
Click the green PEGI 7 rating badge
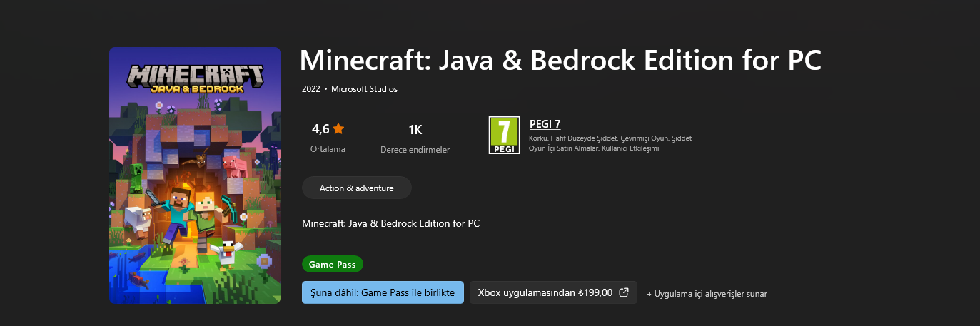click(504, 136)
